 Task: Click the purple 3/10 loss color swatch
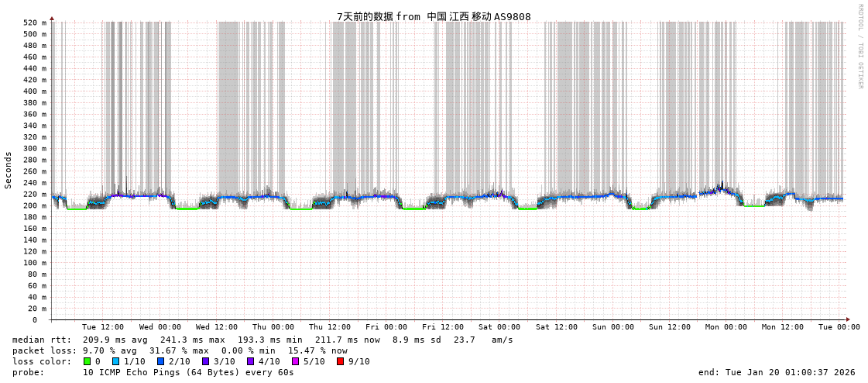(205, 361)
